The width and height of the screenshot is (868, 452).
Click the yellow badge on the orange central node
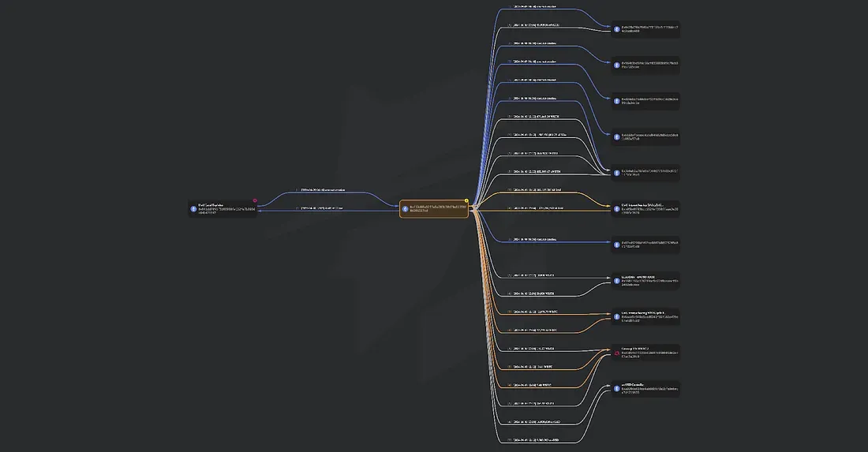[467, 200]
